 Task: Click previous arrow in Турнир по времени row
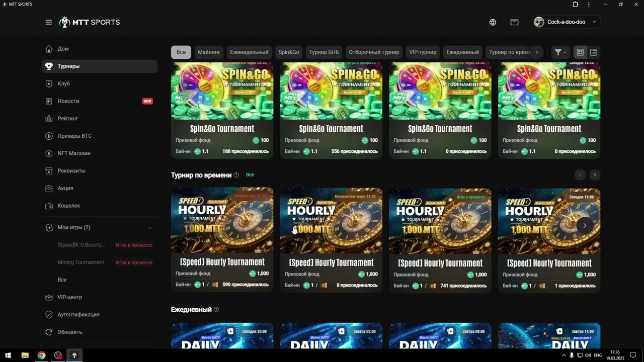[x=580, y=175]
